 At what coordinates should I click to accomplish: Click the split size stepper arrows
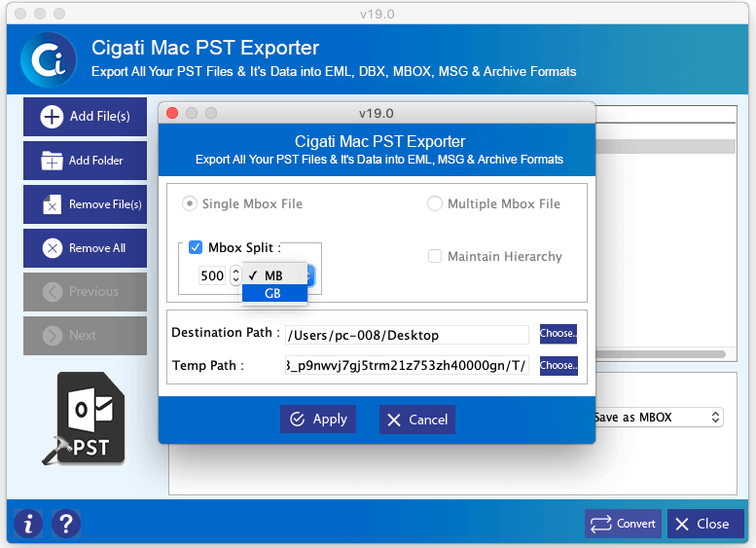[235, 275]
